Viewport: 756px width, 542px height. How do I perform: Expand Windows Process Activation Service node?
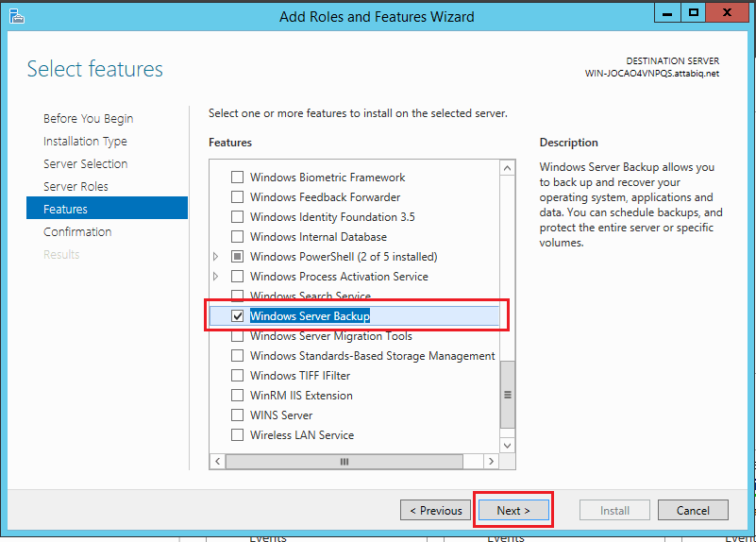[216, 277]
